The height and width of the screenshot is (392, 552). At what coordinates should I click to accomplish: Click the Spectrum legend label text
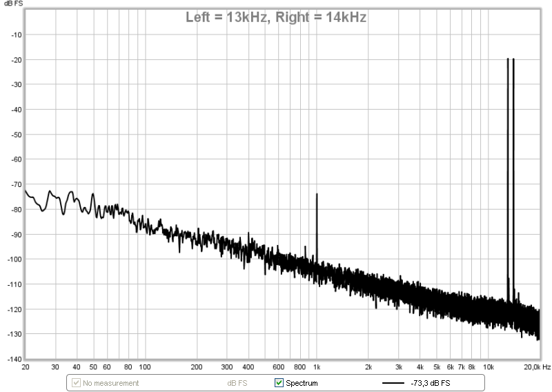(302, 383)
